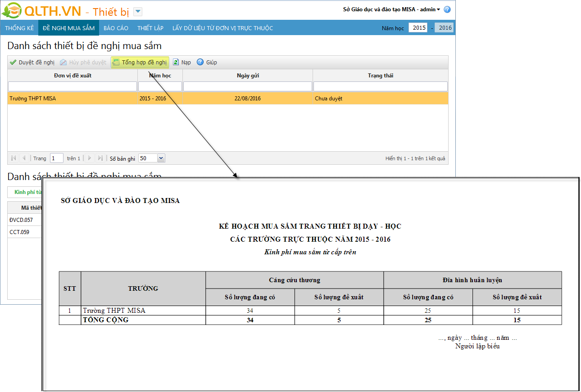Open help via the Giúp icon
581x392 pixels.
[x=200, y=63]
